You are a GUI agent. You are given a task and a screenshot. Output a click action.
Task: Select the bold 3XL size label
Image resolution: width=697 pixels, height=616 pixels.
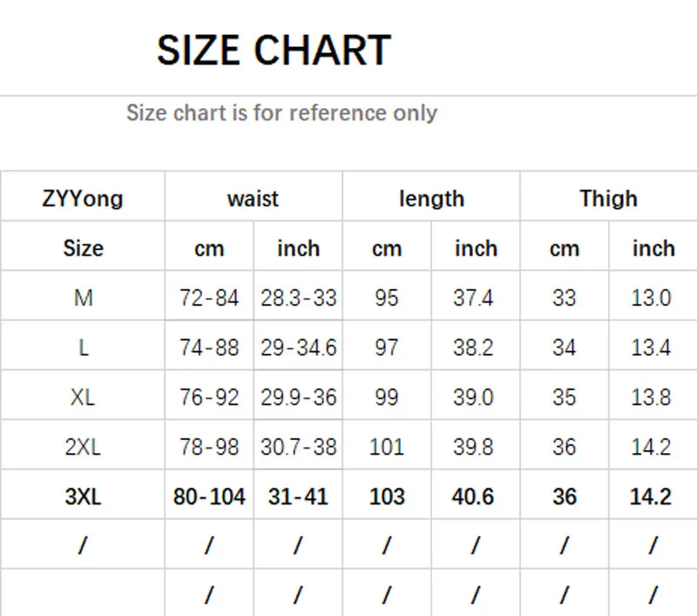[x=83, y=497]
